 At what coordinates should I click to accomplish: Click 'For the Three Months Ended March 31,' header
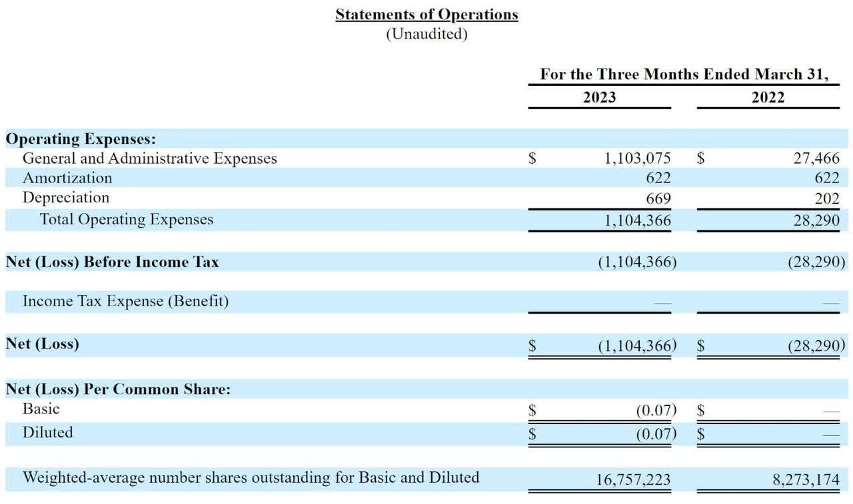tap(684, 74)
